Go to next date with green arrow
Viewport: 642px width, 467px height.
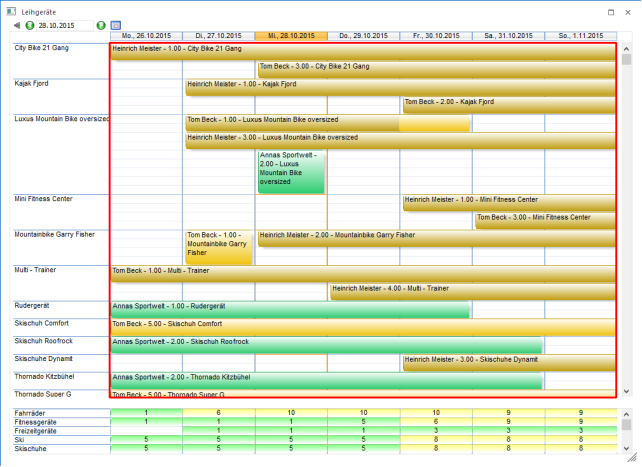pos(101,24)
